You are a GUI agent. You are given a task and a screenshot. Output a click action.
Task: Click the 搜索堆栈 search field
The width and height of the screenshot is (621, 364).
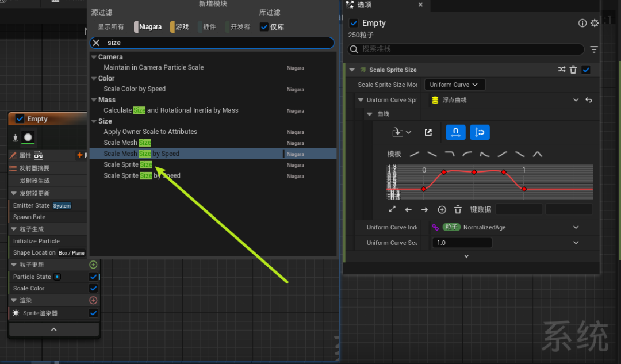tap(466, 49)
